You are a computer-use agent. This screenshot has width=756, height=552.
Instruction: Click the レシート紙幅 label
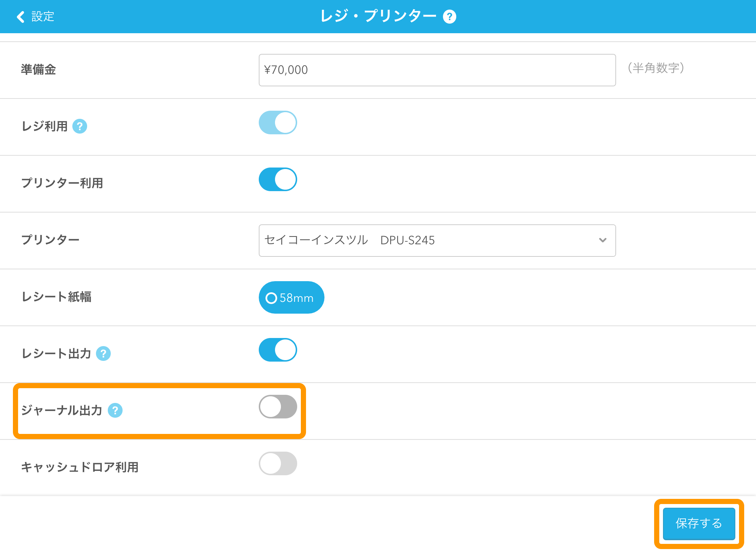tap(56, 297)
